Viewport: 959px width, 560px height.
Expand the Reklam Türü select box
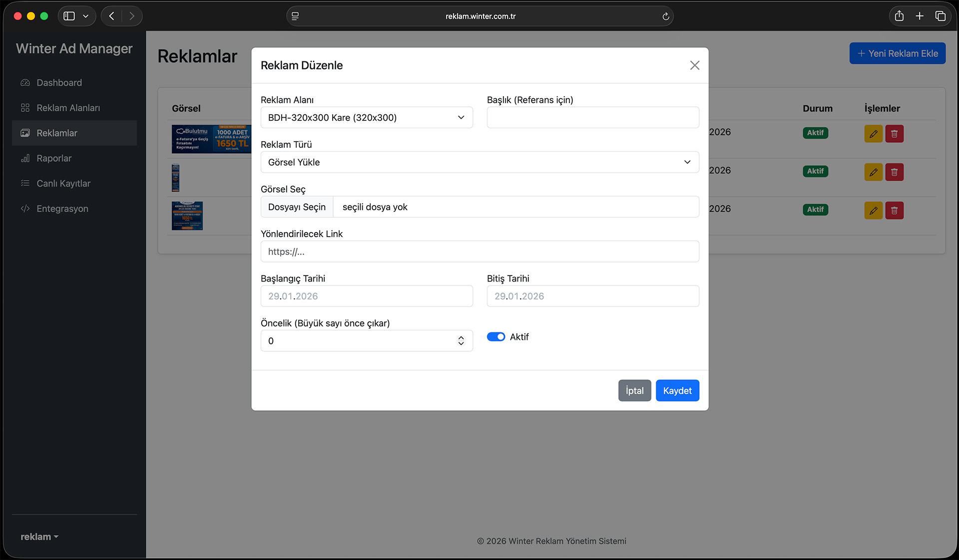click(479, 162)
